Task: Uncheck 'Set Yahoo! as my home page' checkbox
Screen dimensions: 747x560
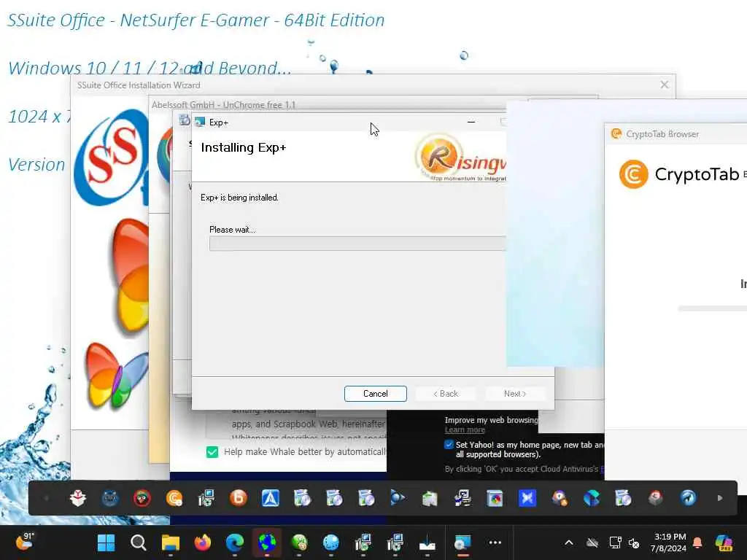Action: 449,445
